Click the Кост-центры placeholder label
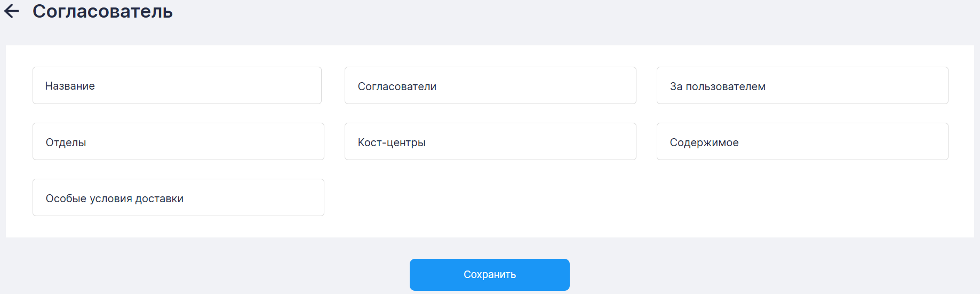This screenshot has height=294, width=980. tap(392, 142)
